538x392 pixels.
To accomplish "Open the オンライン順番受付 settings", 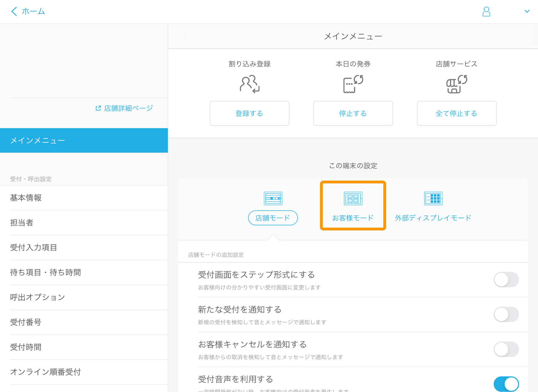I will click(x=45, y=372).
